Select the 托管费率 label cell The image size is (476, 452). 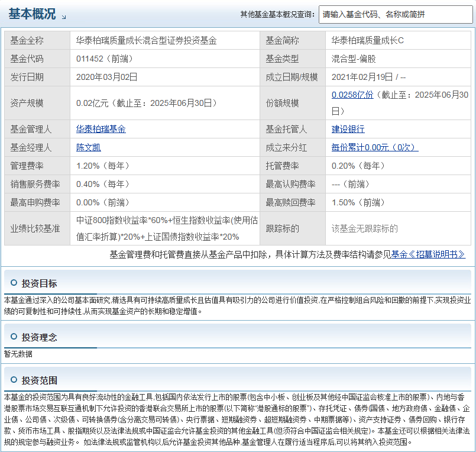point(293,166)
